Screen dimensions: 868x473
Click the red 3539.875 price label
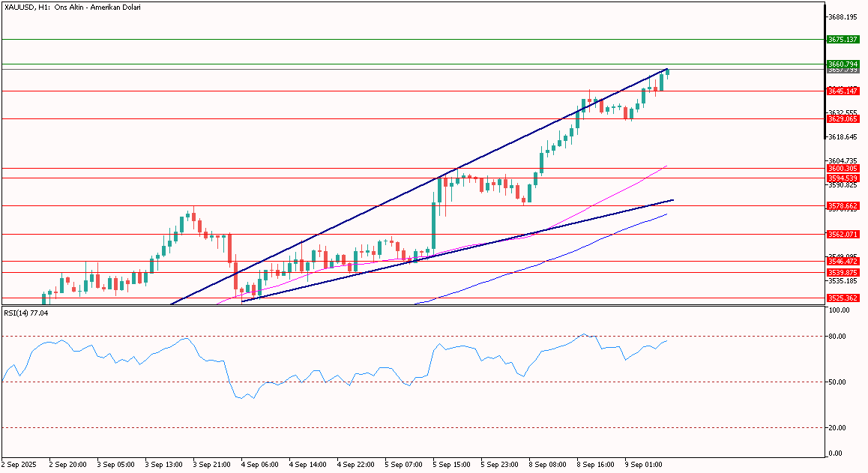coord(843,273)
